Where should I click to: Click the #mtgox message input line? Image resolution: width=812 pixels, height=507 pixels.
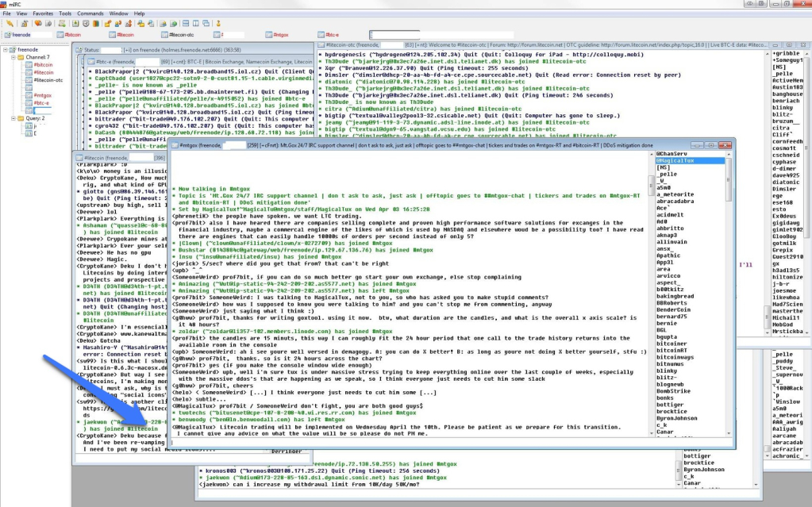pos(451,443)
